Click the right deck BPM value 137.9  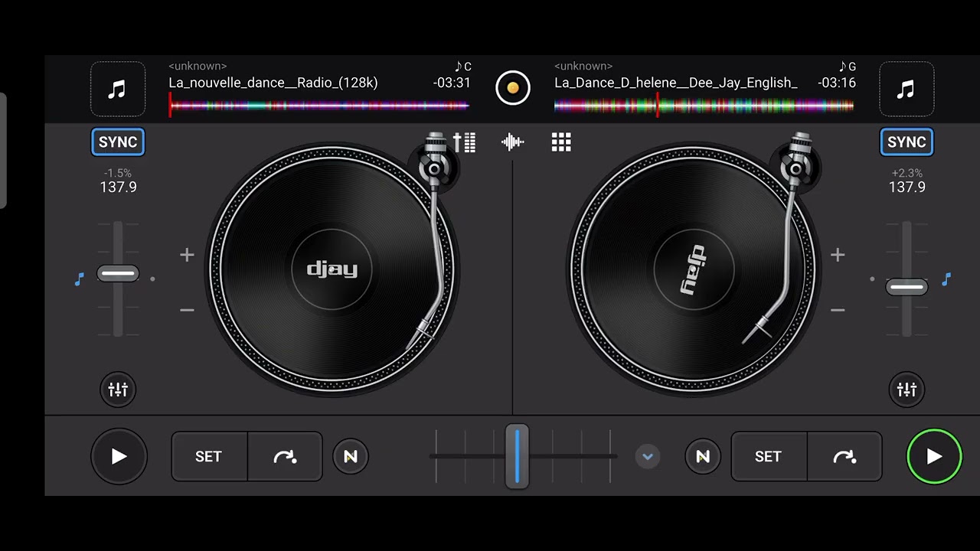pyautogui.click(x=907, y=187)
